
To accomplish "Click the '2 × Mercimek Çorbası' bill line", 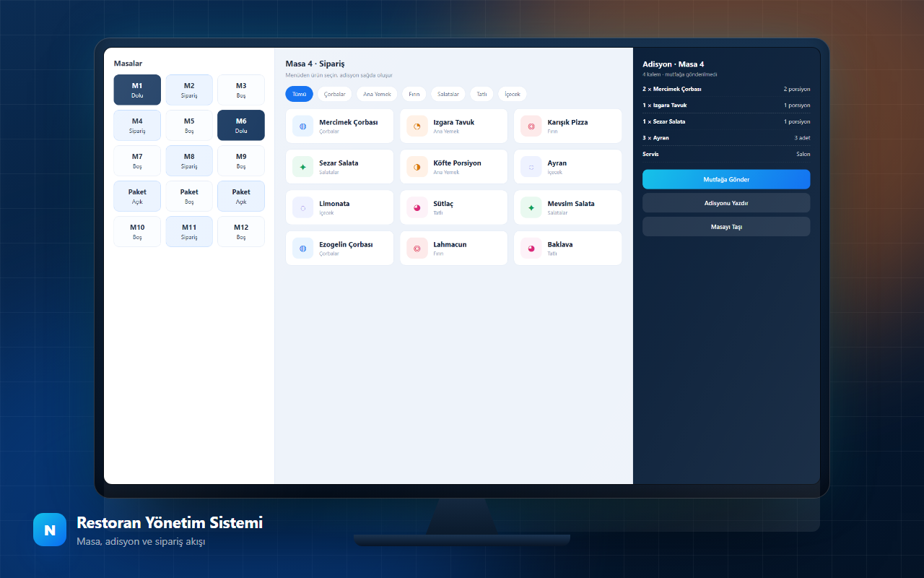I will coord(726,89).
